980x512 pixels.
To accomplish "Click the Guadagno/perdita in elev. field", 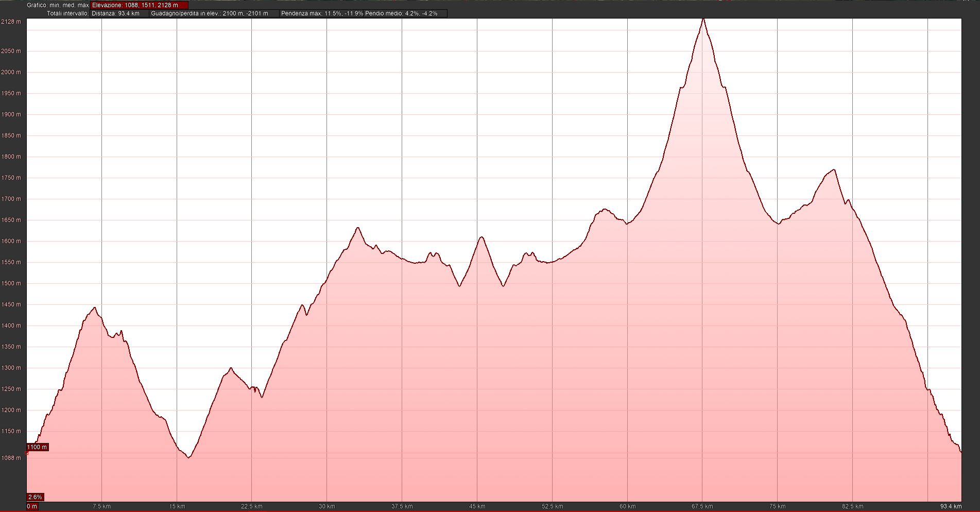I will (x=214, y=13).
